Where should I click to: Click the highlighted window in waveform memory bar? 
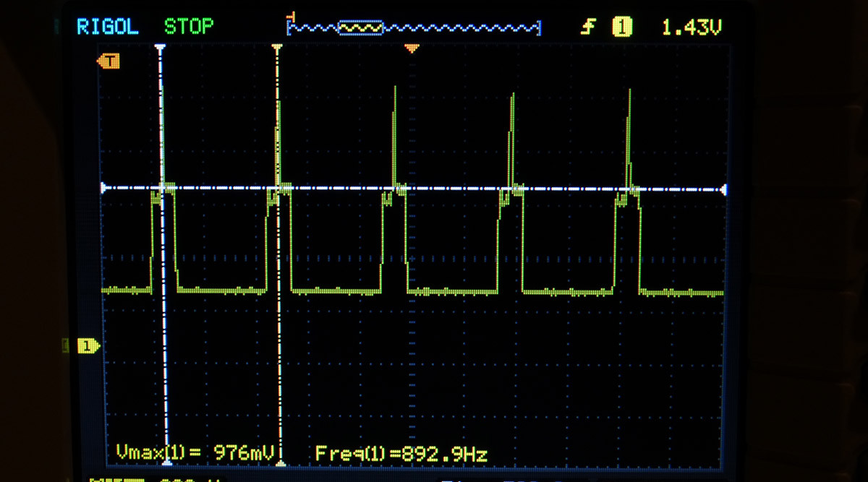(360, 28)
